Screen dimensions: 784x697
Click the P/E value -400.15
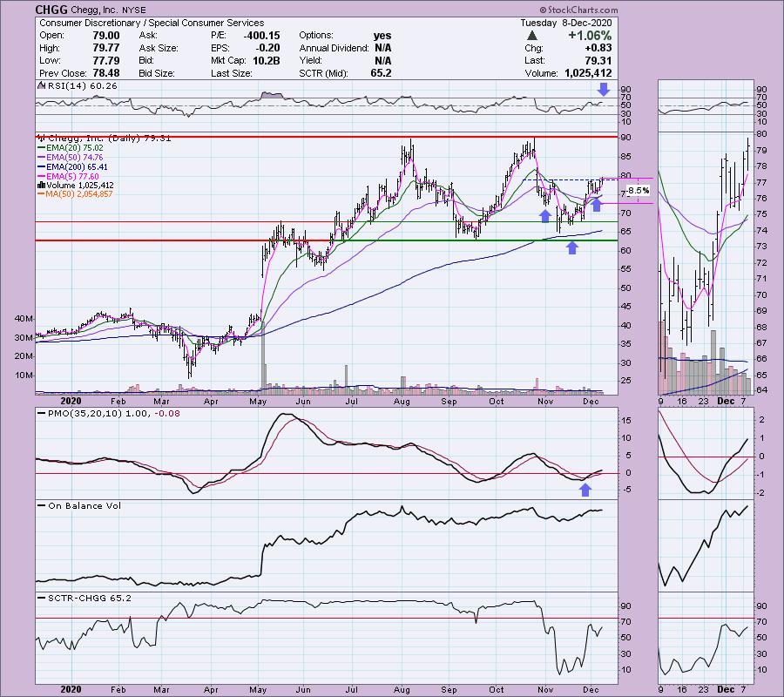tap(261, 36)
